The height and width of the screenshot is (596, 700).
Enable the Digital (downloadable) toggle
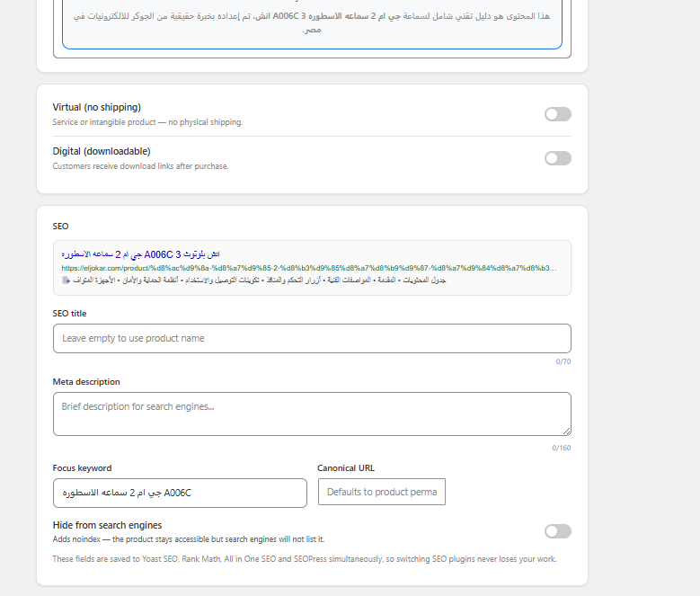pyautogui.click(x=558, y=158)
